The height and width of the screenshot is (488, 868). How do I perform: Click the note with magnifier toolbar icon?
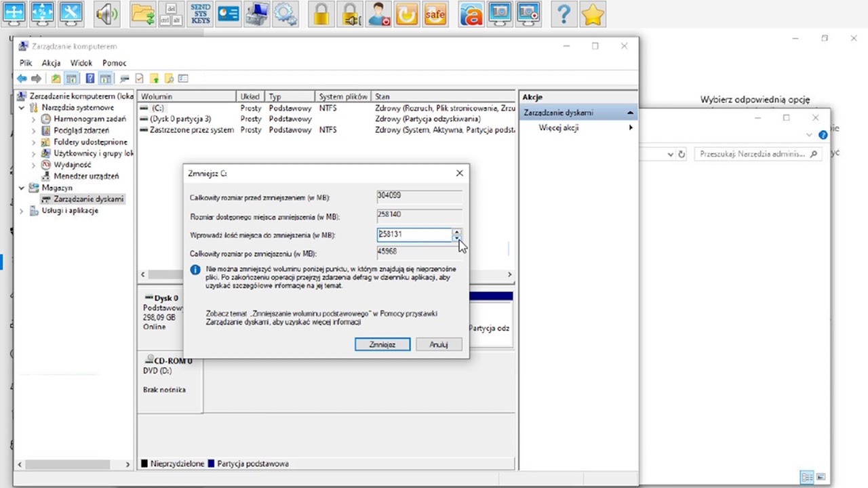click(x=169, y=79)
